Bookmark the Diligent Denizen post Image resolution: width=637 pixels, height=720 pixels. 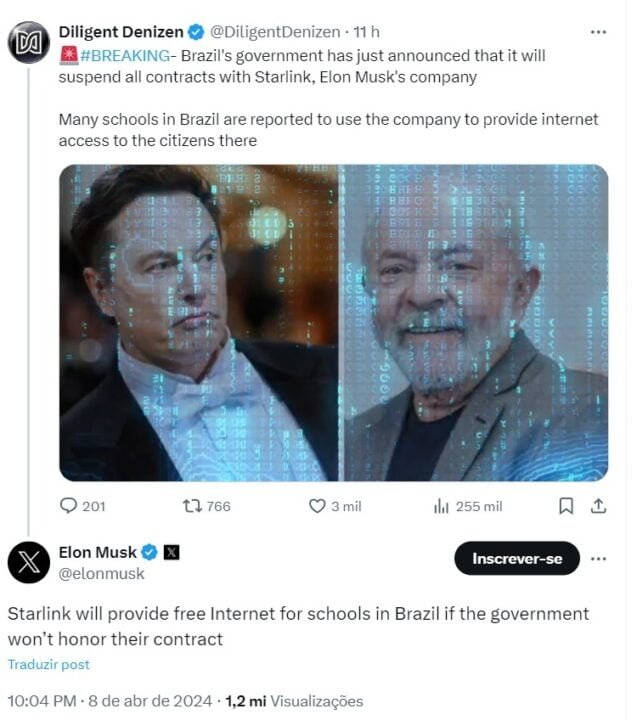[x=566, y=506]
